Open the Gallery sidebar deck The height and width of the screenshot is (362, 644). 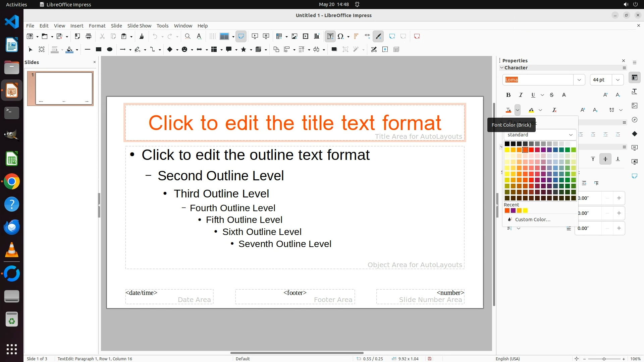pyautogui.click(x=634, y=106)
